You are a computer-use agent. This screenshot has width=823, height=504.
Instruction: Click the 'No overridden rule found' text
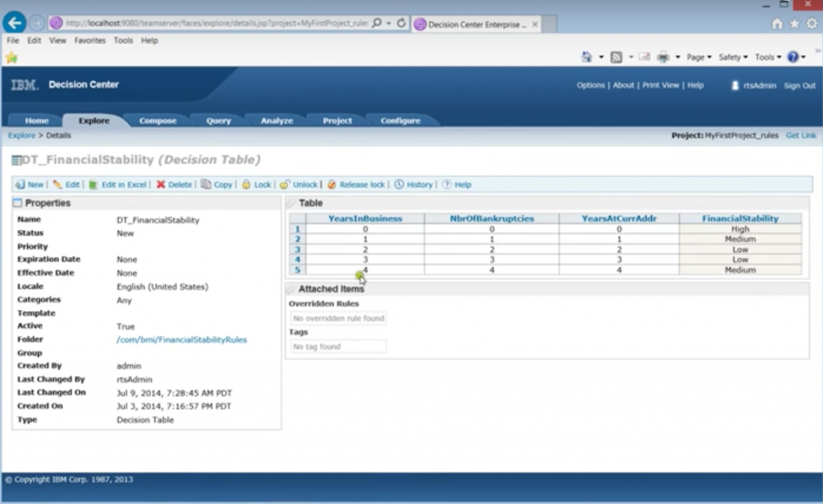[338, 318]
